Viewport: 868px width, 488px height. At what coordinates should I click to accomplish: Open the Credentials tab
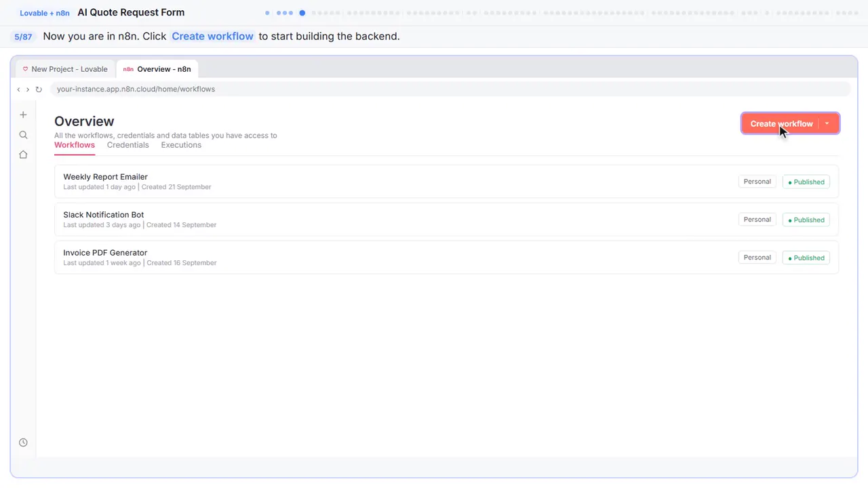127,145
